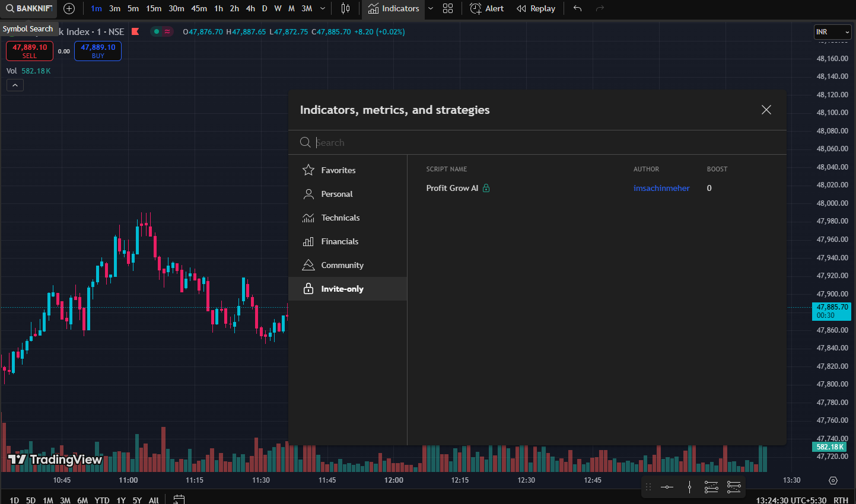Click the SELL 47,889.10 button
This screenshot has height=504, width=856.
(30, 51)
